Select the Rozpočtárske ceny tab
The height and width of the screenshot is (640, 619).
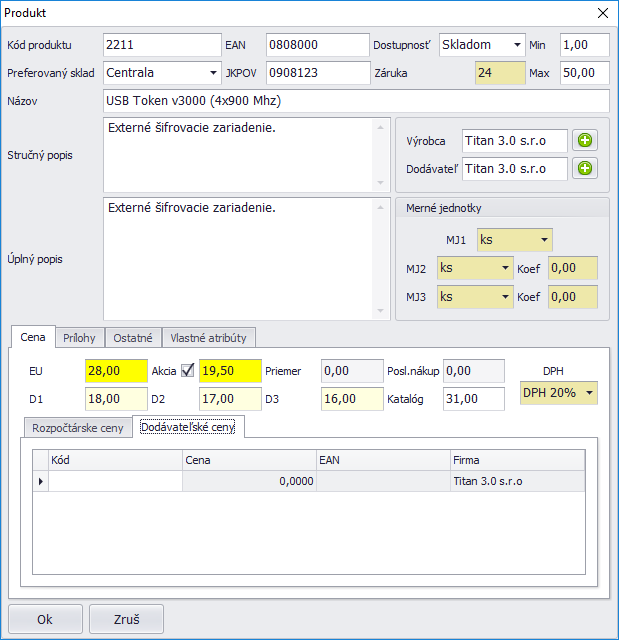point(78,427)
